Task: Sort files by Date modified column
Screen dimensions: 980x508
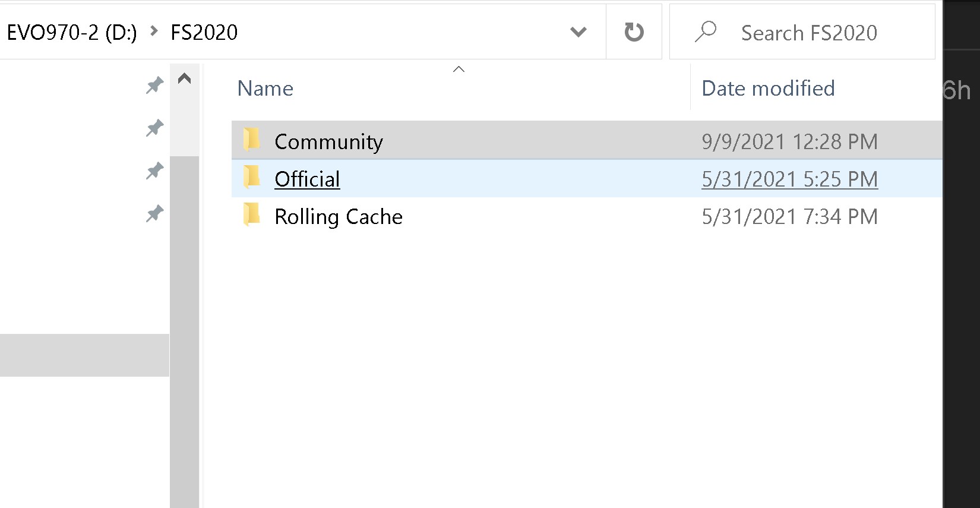Action: (768, 89)
